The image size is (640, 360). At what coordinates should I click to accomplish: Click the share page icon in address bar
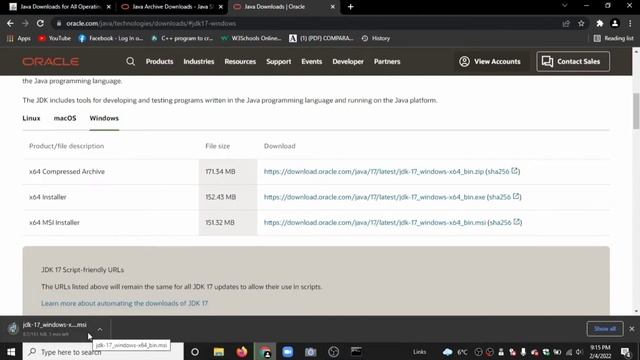[x=566, y=24]
